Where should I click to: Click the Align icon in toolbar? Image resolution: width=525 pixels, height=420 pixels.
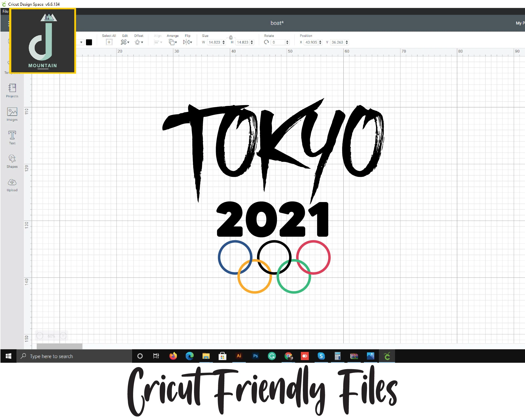[x=156, y=42]
